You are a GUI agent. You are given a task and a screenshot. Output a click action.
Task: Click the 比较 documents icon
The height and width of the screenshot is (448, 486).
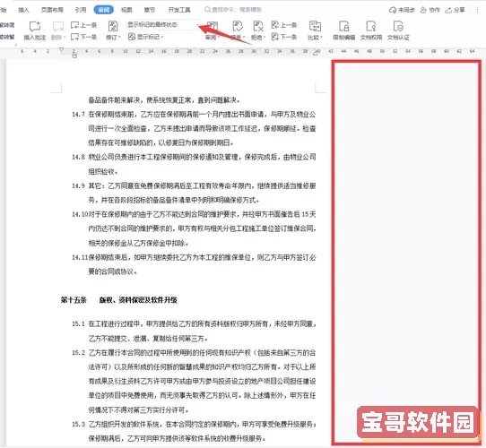315,26
